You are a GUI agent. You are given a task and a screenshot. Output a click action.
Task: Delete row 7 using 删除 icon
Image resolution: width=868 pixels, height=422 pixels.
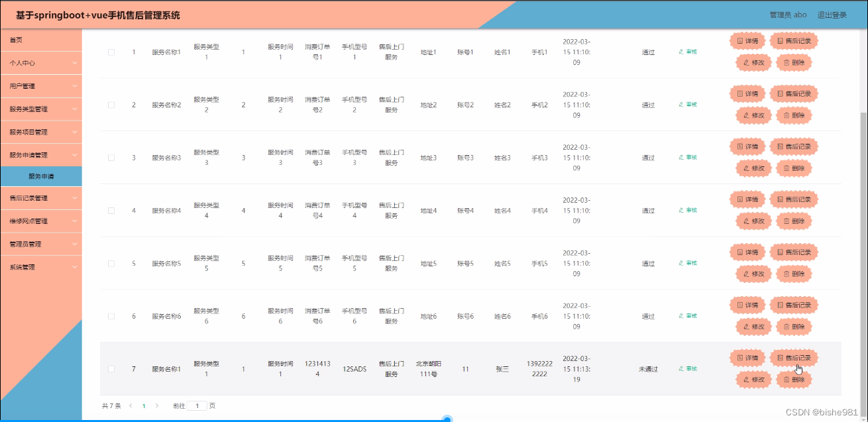793,380
